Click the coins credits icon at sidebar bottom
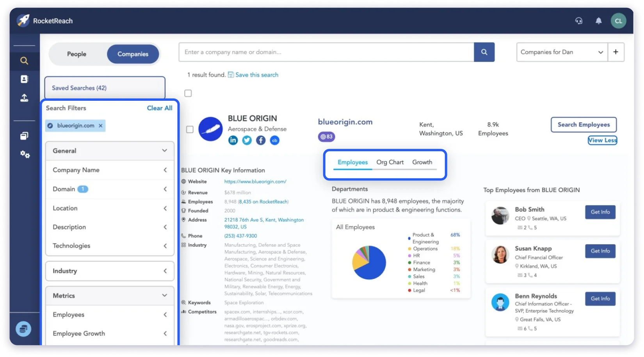This screenshot has height=357, width=644. tap(23, 329)
